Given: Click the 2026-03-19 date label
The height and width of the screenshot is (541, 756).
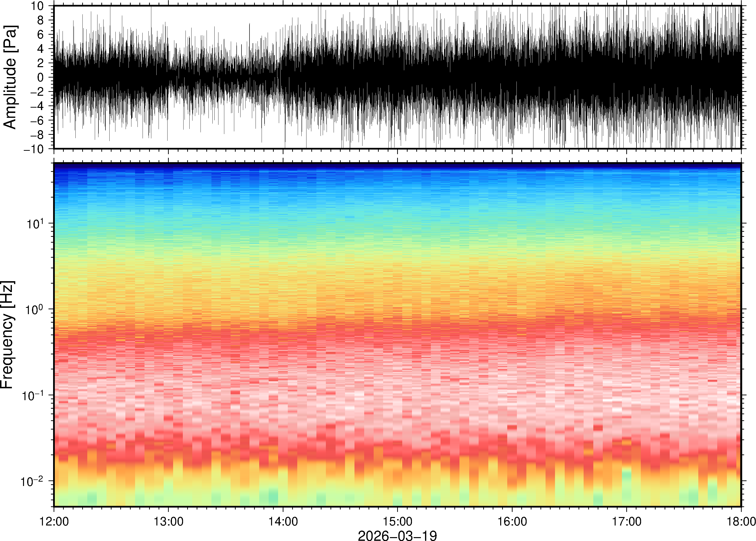Looking at the screenshot, I should (x=397, y=535).
